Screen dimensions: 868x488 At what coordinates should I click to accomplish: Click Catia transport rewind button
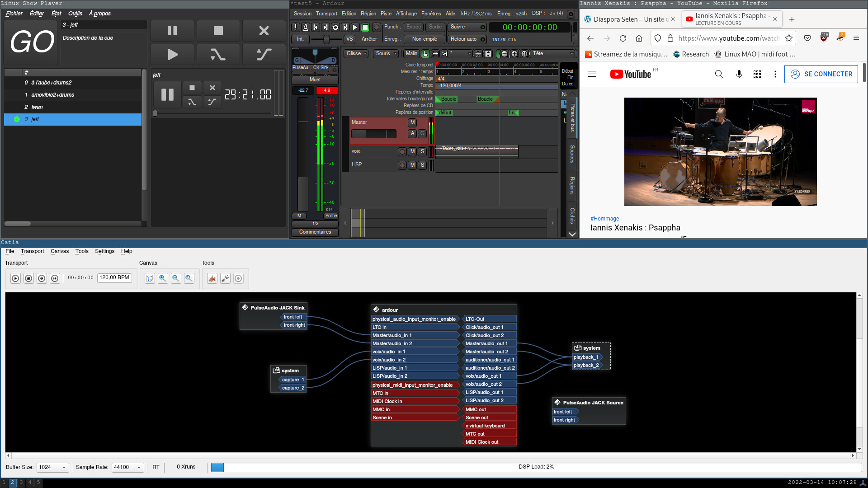point(42,278)
